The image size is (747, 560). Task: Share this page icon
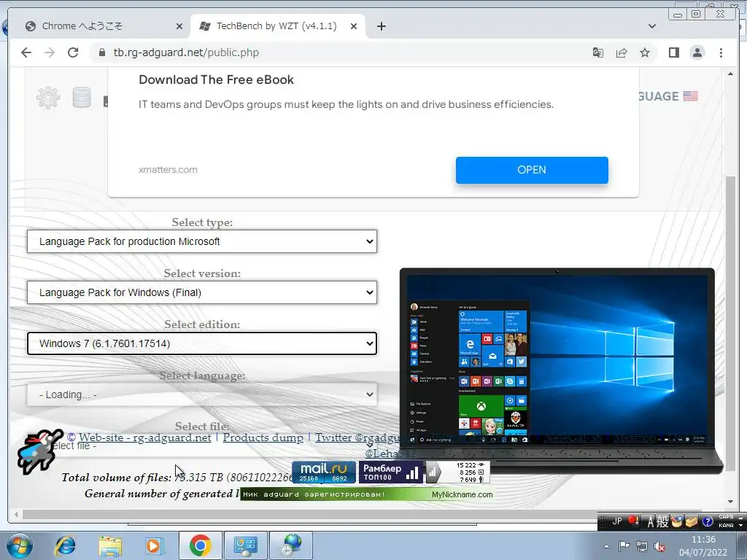(622, 52)
